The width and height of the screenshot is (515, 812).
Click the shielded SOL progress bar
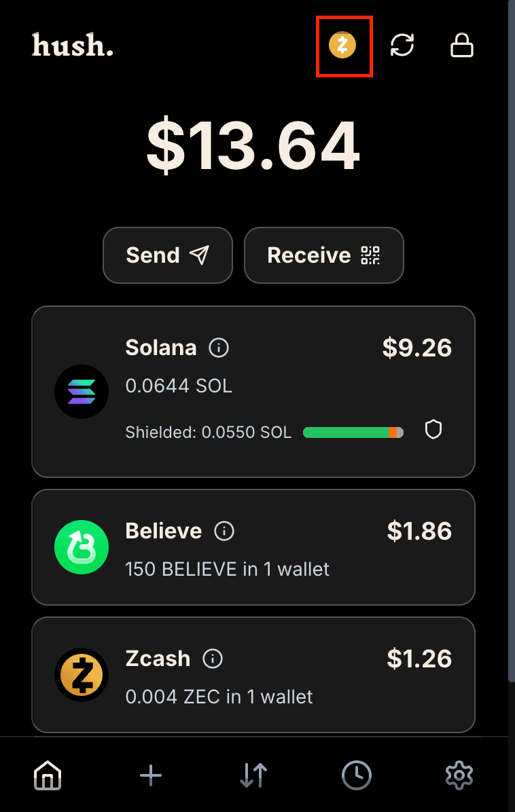coord(353,432)
